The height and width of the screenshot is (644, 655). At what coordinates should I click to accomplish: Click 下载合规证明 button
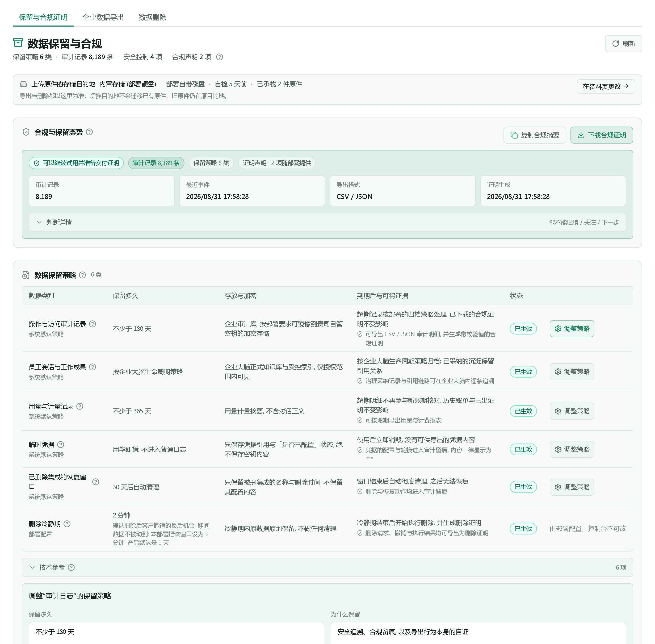[602, 135]
